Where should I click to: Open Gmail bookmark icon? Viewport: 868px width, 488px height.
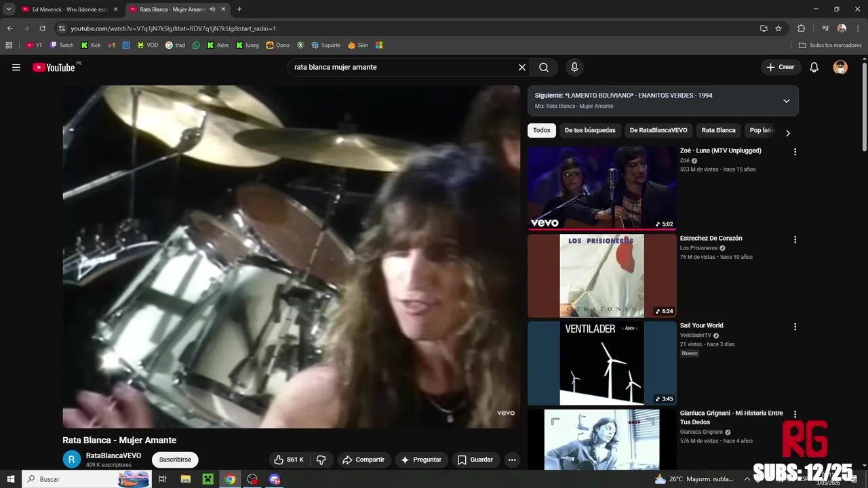click(x=112, y=45)
